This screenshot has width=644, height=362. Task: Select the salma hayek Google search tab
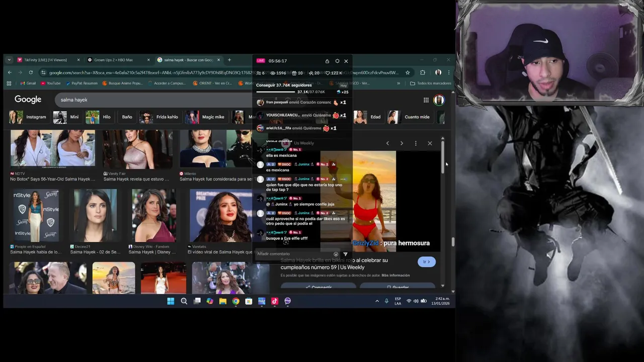pyautogui.click(x=188, y=60)
